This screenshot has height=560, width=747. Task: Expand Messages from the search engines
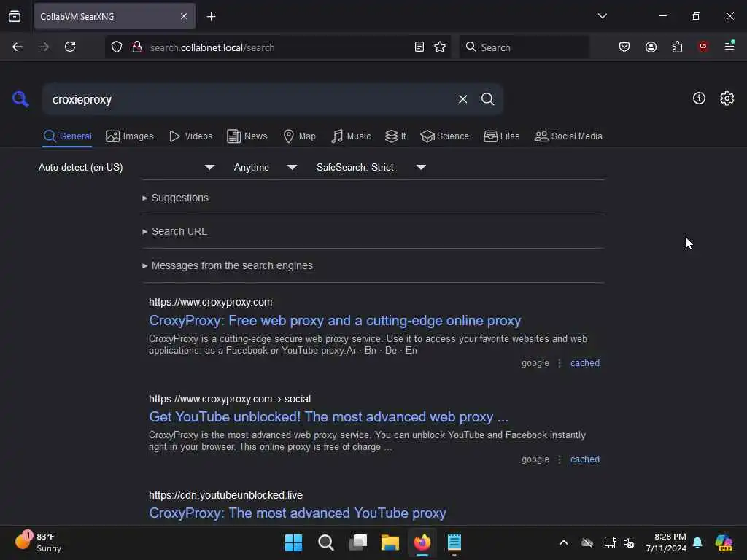click(228, 265)
